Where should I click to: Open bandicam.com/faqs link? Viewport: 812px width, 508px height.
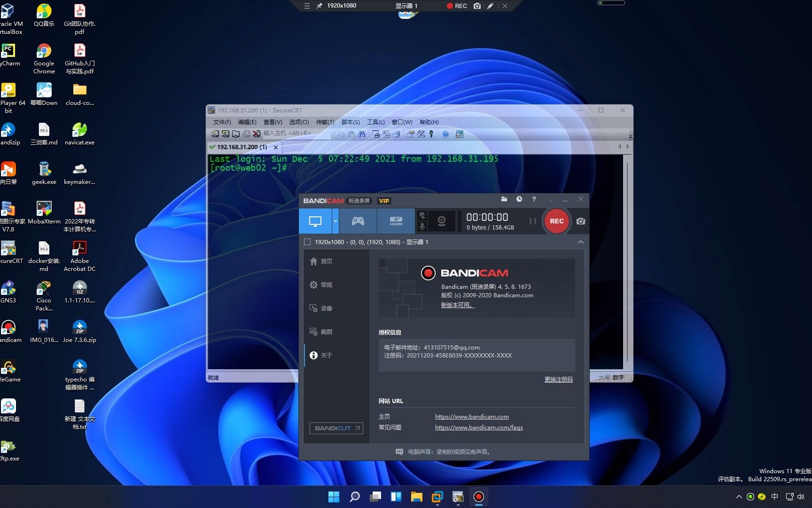pyautogui.click(x=479, y=427)
